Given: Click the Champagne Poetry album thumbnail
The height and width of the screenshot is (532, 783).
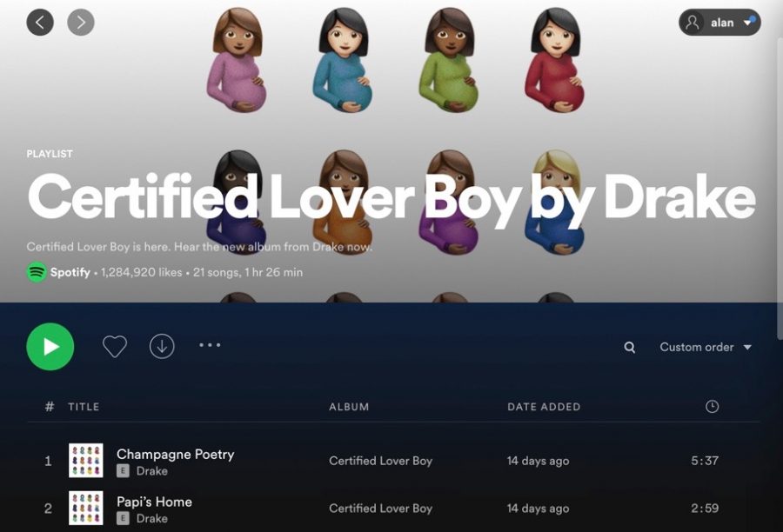Looking at the screenshot, I should tap(86, 460).
